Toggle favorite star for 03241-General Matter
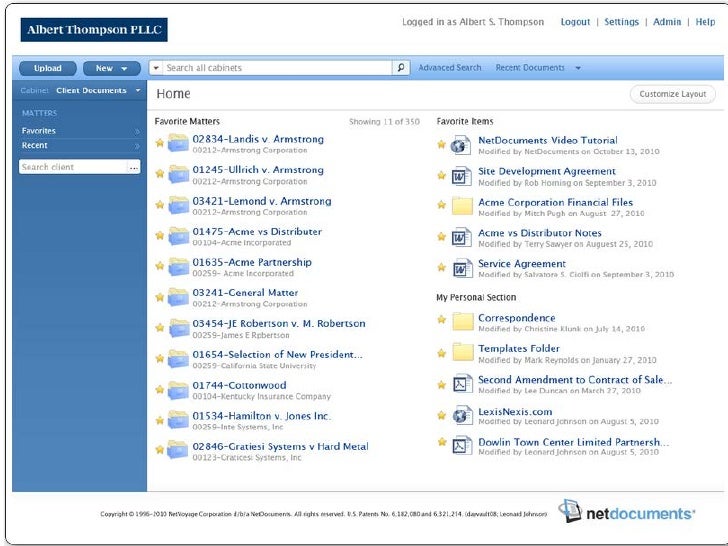This screenshot has width=728, height=546. pos(160,297)
